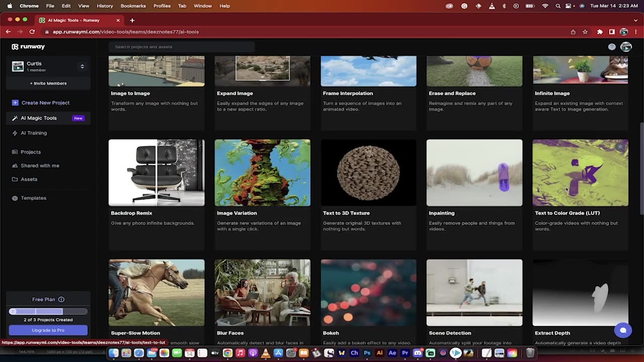644x362 pixels.
Task: Open Photoshop from the Dock
Action: 367,353
